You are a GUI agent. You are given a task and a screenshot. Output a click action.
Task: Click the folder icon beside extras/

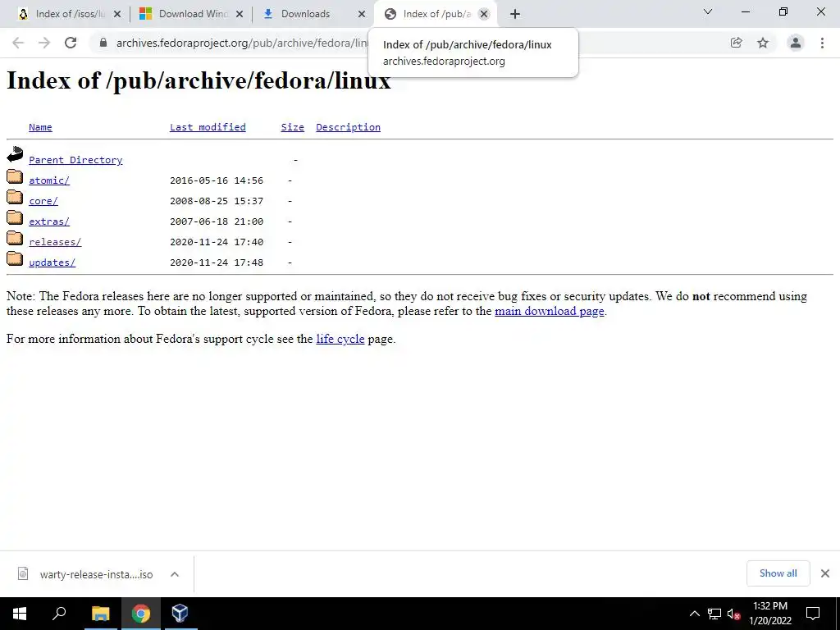[x=15, y=217]
